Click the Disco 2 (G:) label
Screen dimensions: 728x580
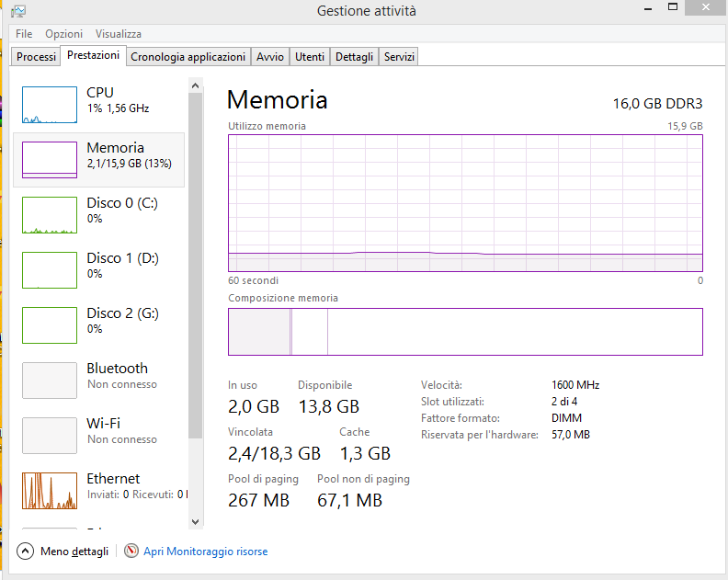pyautogui.click(x=122, y=313)
